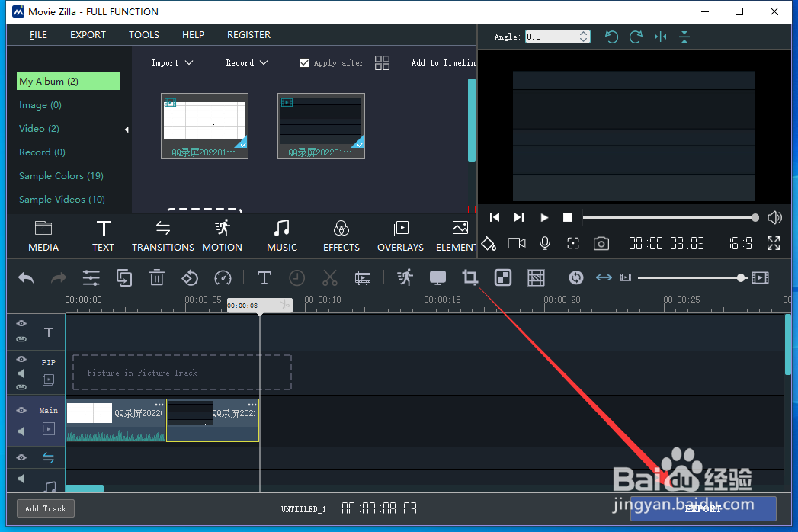Open the TOOLS menu

click(144, 34)
